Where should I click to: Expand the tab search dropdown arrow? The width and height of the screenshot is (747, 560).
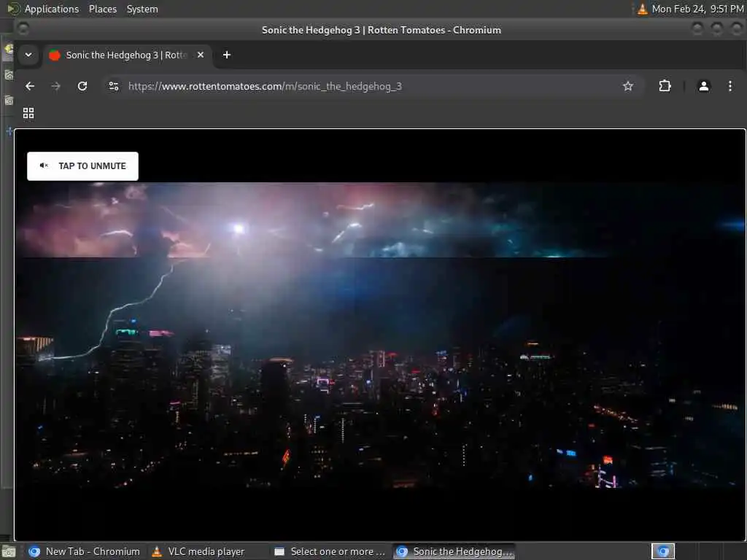[28, 55]
